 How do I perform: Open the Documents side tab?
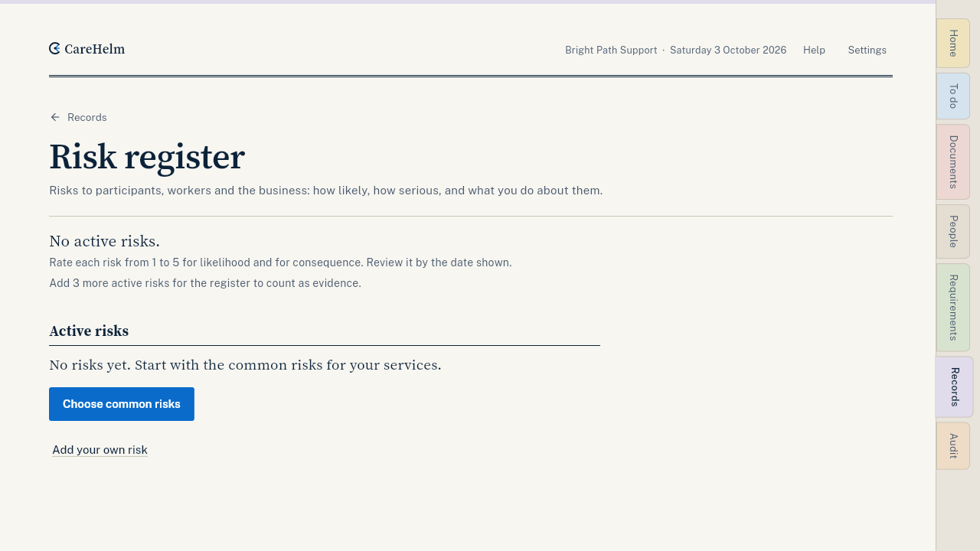tap(953, 161)
